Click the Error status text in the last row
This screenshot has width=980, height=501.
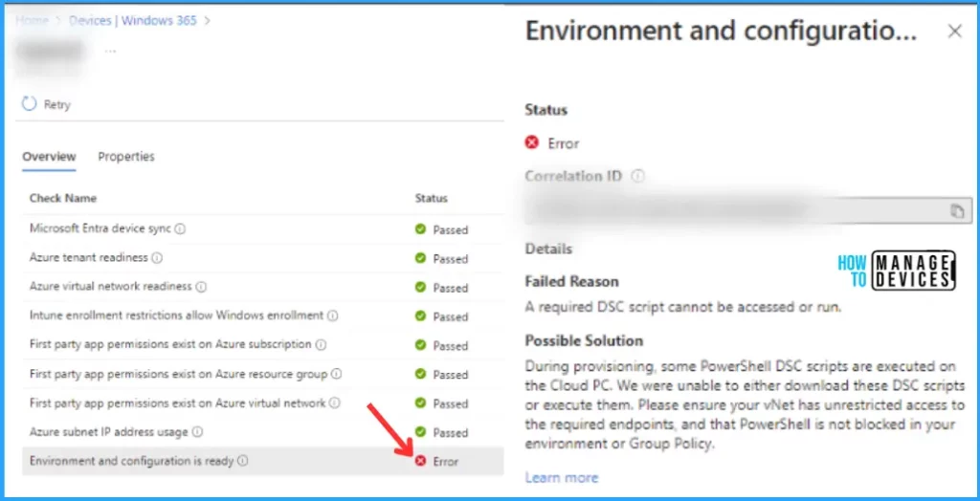click(445, 462)
